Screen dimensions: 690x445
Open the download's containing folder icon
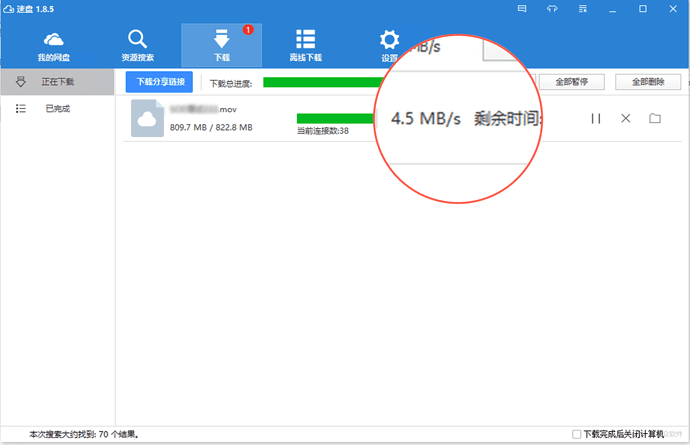pos(655,119)
